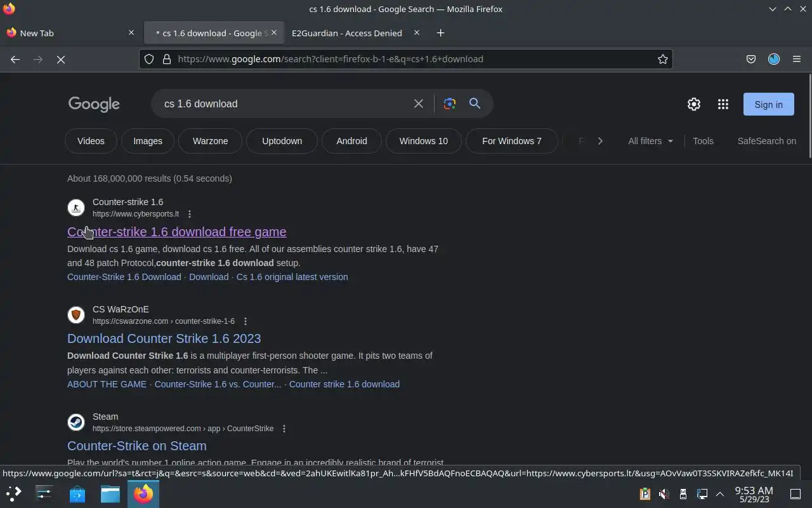Open the file manager in taskbar
This screenshot has height=508, width=812.
(110, 493)
